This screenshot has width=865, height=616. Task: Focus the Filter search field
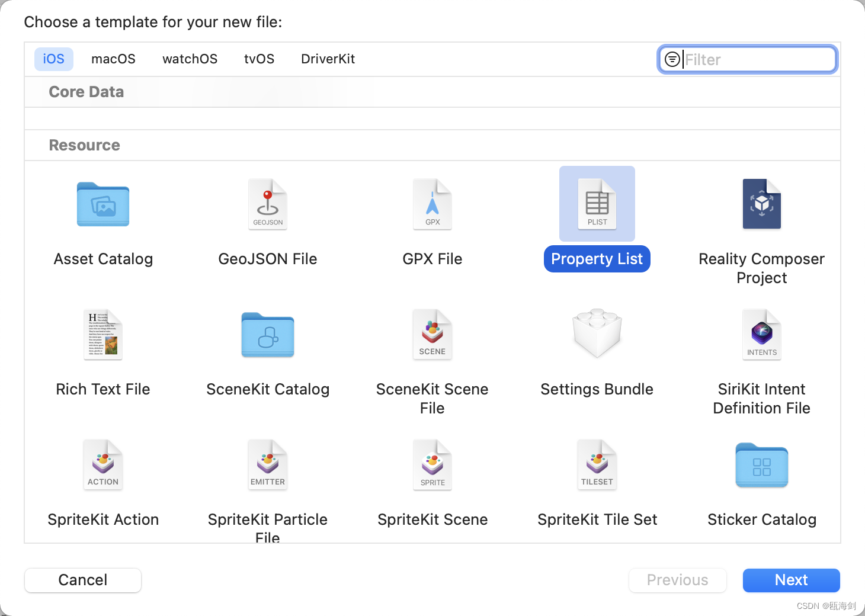748,59
